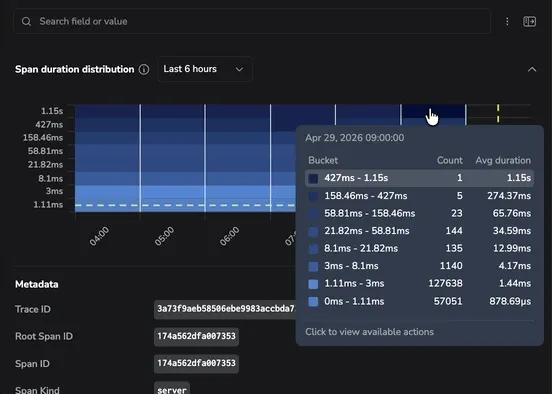The width and height of the screenshot is (552, 394).
Task: Click the 05:00 heatmap column
Action: pyautogui.click(x=172, y=158)
